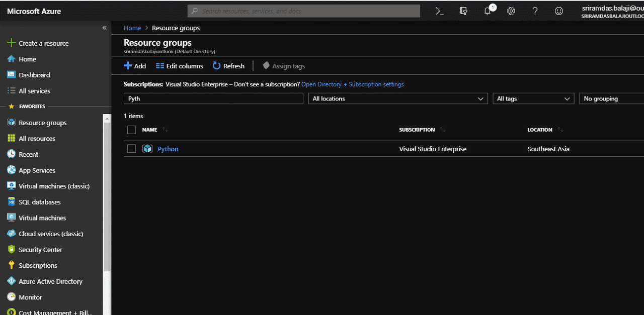The height and width of the screenshot is (315, 644).
Task: Click the feedback smiley icon
Action: (x=558, y=11)
